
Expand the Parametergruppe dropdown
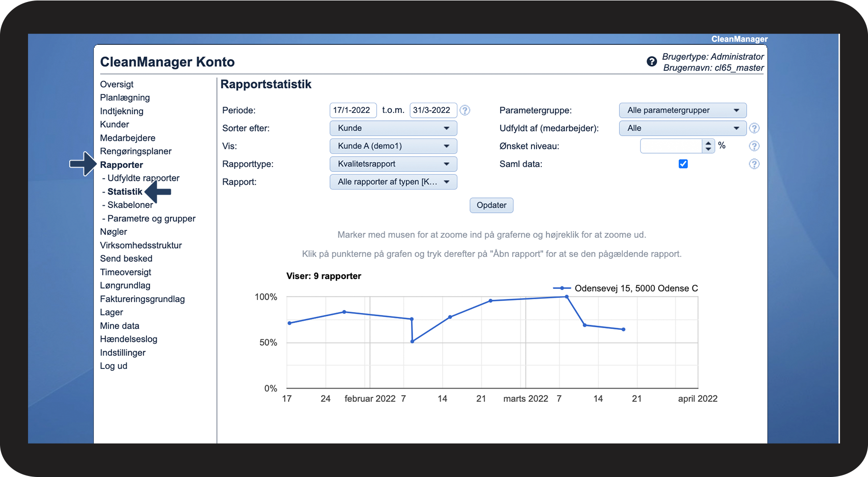(x=682, y=111)
